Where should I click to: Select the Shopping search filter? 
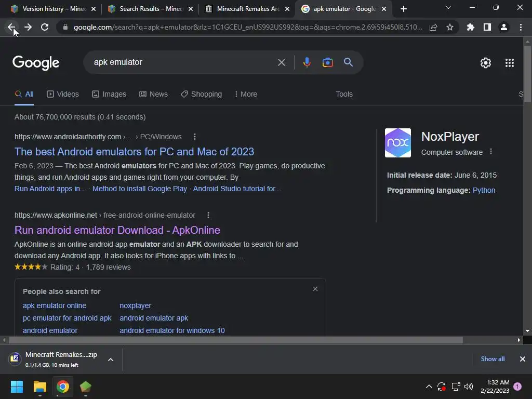(202, 95)
